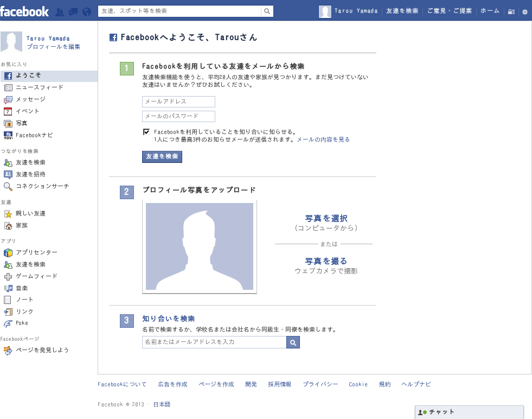Click プロフィールを編集 link
Viewport: 532px width, 419px height.
54,47
